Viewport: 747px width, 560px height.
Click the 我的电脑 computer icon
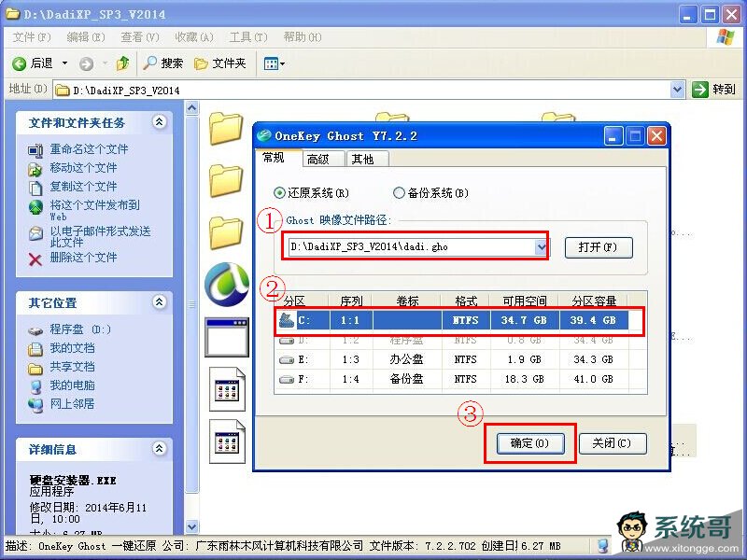click(x=35, y=386)
